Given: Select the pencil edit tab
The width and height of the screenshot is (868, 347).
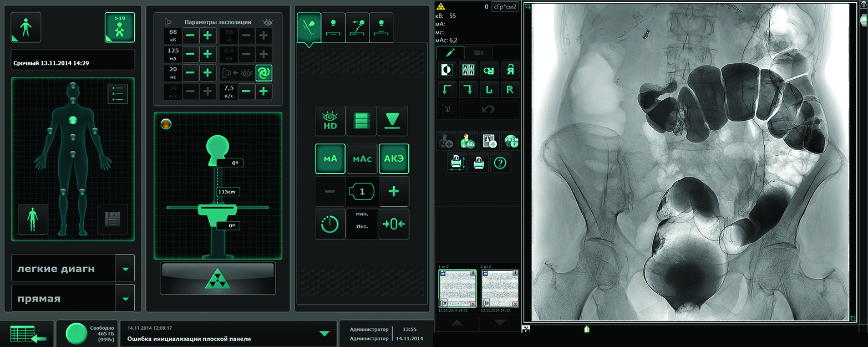Looking at the screenshot, I should 450,53.
